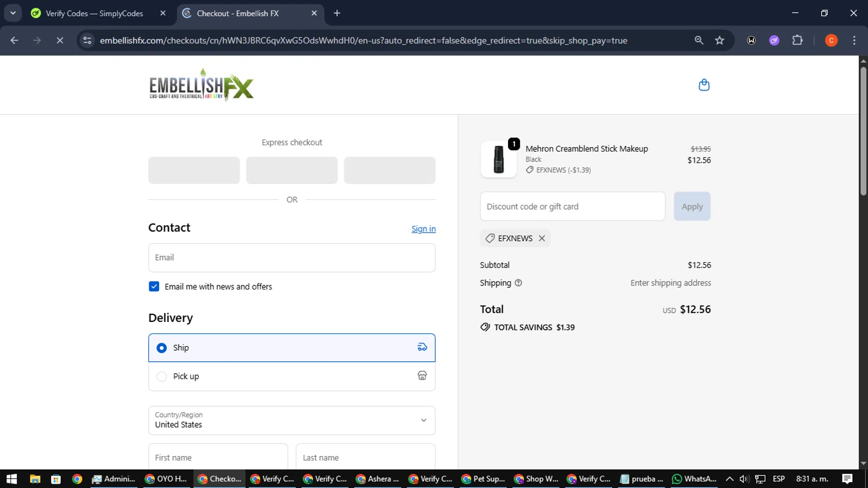
Task: Click the site information icon in address bar
Action: tap(87, 41)
